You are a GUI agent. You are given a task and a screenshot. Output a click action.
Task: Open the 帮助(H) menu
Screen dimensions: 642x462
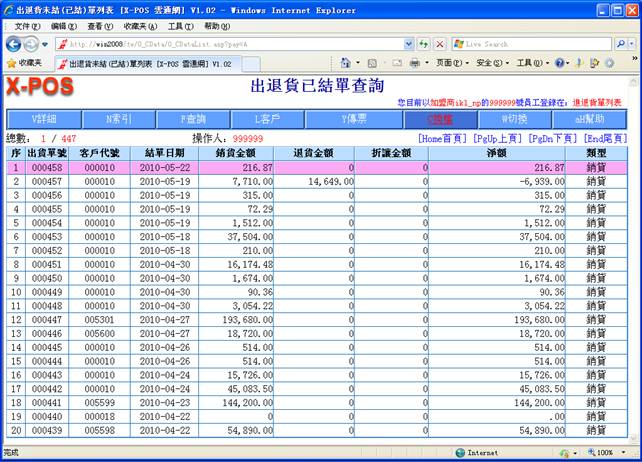pyautogui.click(x=216, y=25)
